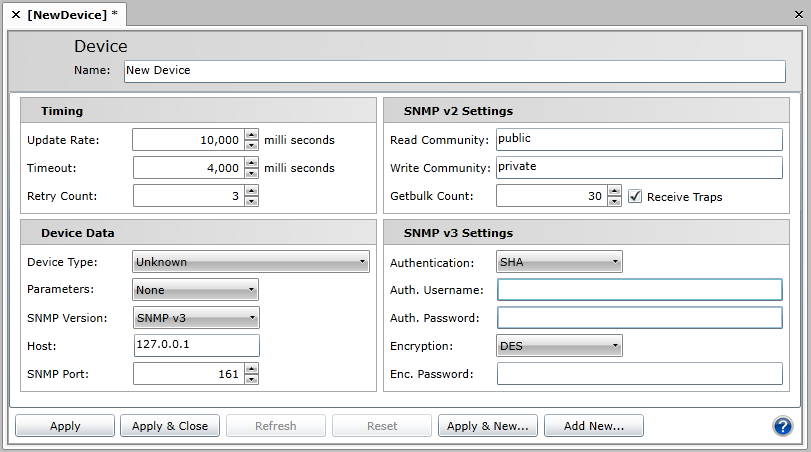Increase SNMP Port with up arrow

click(x=251, y=369)
